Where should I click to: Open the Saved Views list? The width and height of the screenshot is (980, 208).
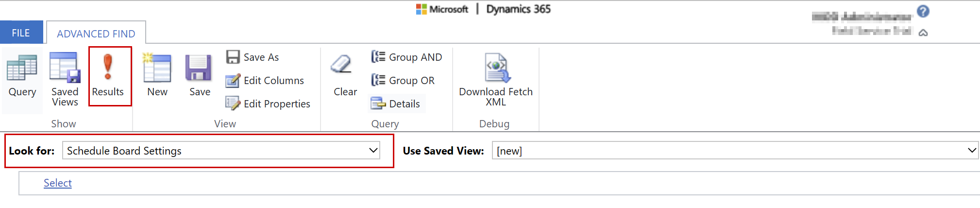click(65, 79)
